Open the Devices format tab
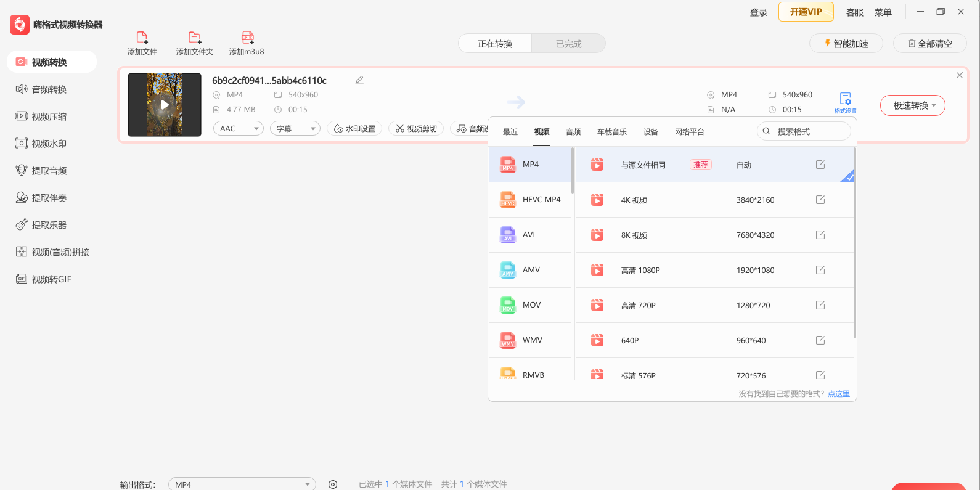 (650, 132)
